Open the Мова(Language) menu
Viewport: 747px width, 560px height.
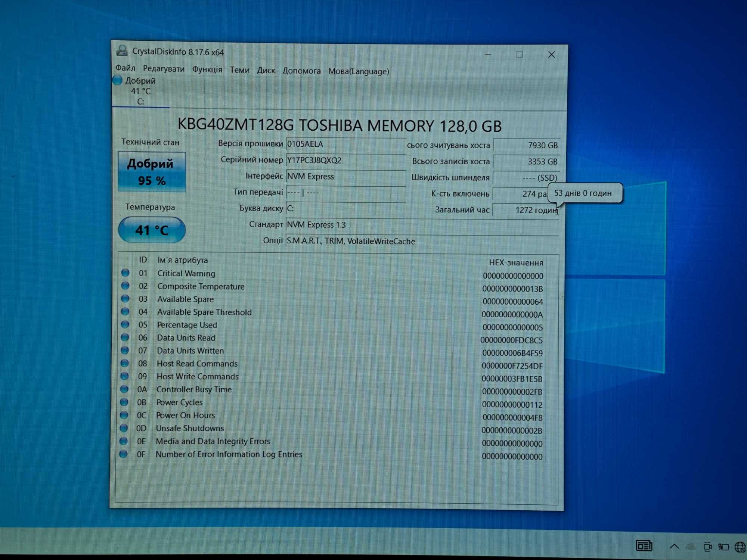359,71
